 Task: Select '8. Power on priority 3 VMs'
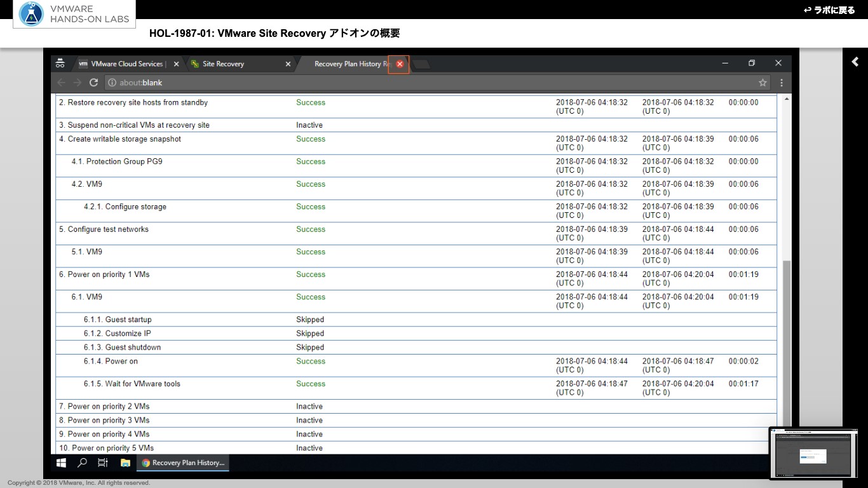416,421
